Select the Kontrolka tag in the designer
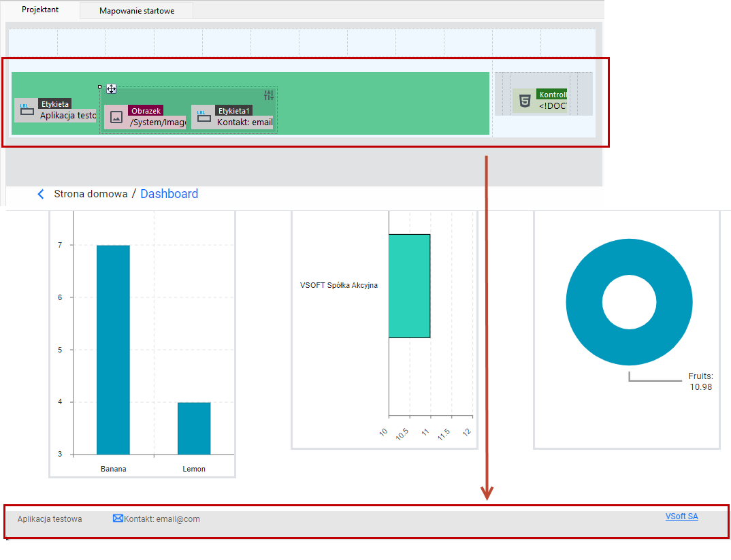The height and width of the screenshot is (560, 731). [552, 94]
